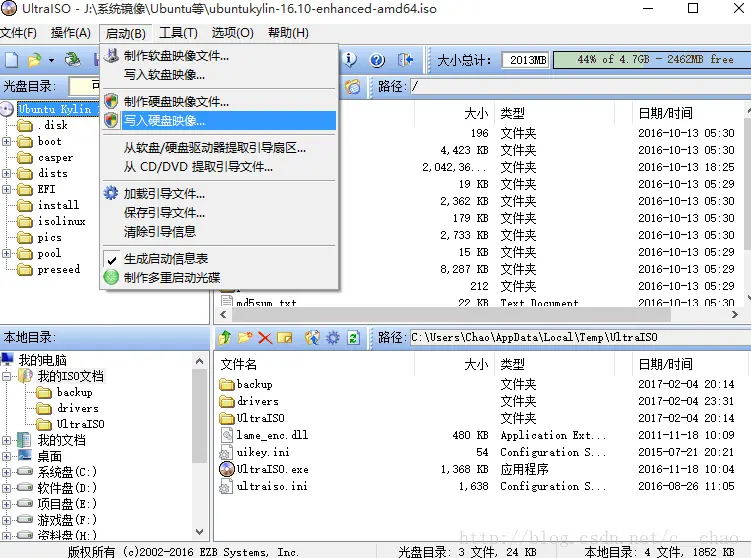Click the green Refresh icon in local toolbar
751x558 pixels.
(353, 338)
